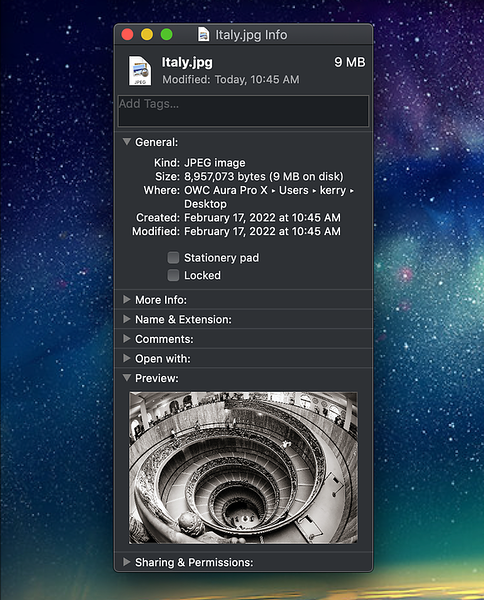The width and height of the screenshot is (484, 600).
Task: Collapse the Preview section triangle
Action: point(127,378)
